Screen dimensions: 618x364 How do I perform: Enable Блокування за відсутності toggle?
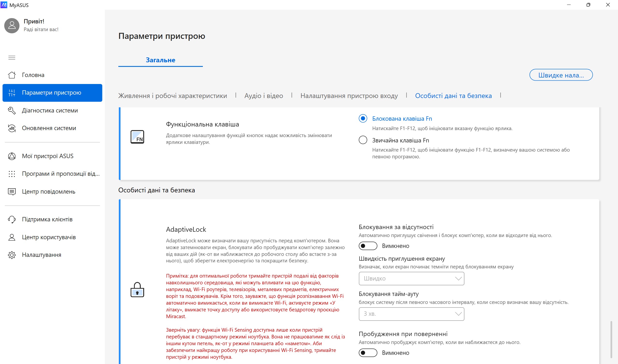pyautogui.click(x=368, y=246)
